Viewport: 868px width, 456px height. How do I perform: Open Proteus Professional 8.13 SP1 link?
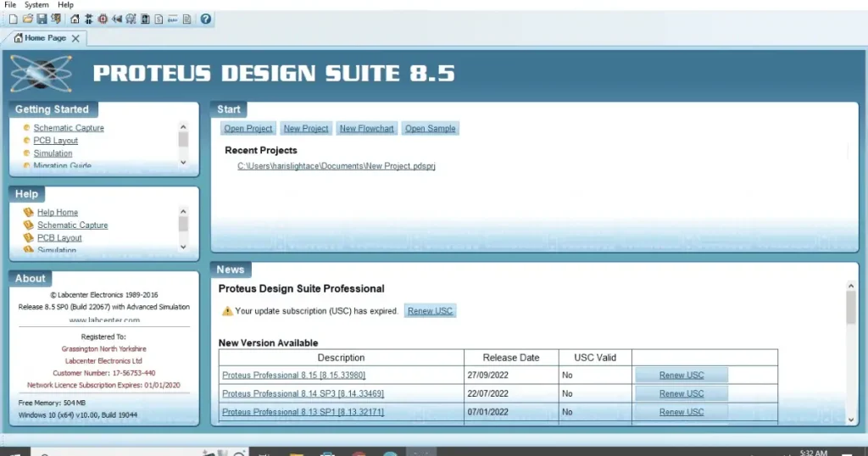click(303, 412)
